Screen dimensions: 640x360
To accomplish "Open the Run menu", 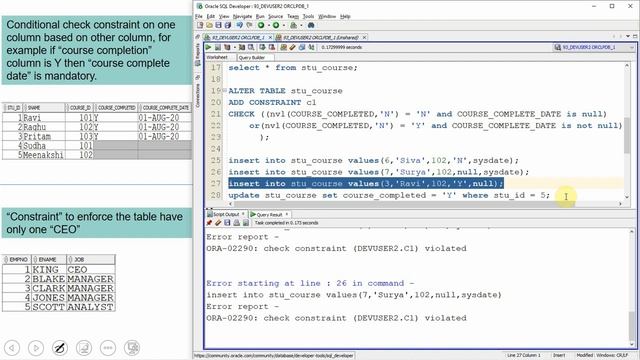I will pos(260,16).
